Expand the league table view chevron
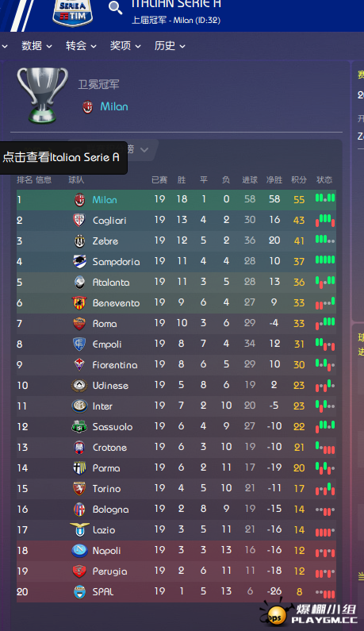 [x=144, y=150]
